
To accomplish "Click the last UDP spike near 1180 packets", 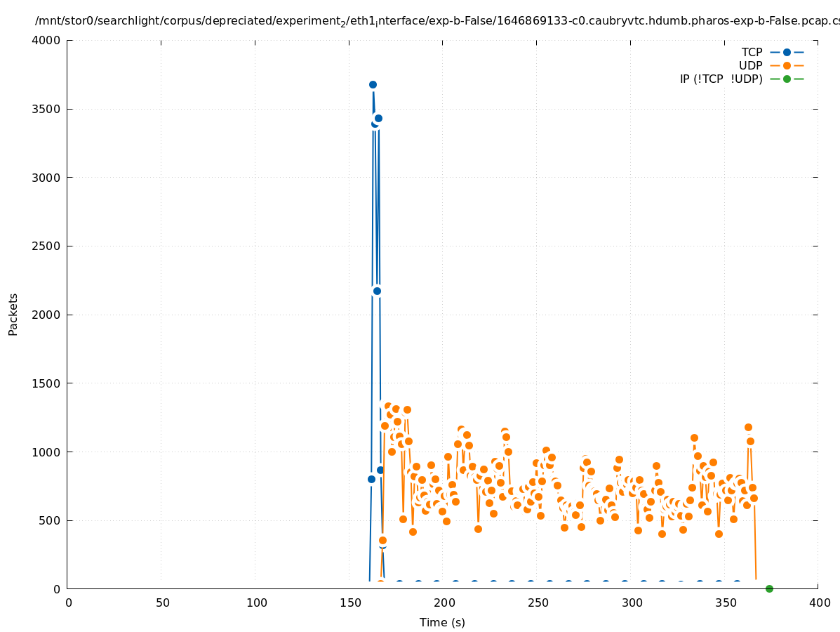I will coord(748,427).
